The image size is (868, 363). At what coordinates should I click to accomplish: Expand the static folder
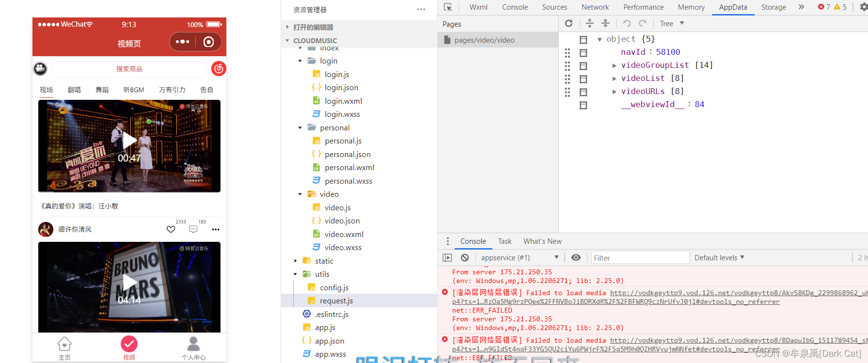295,261
